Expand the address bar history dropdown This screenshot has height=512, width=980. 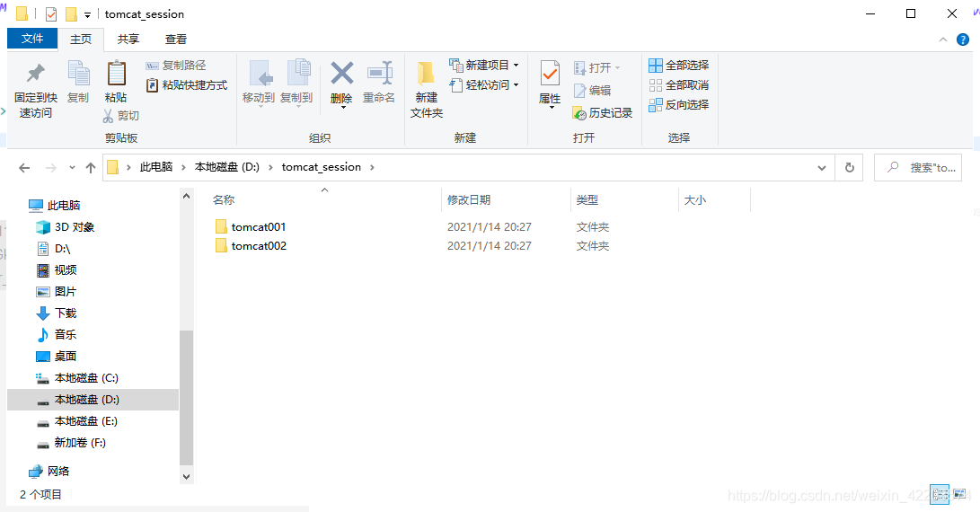(822, 168)
